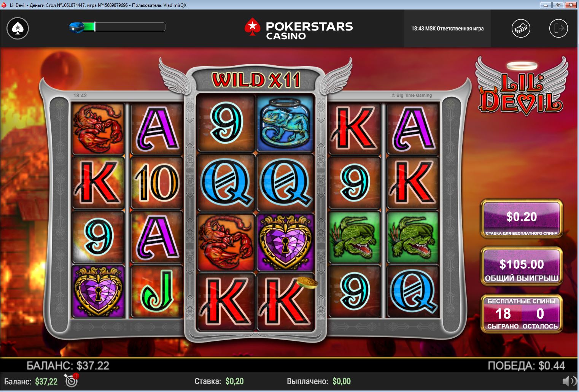Viewport: 579px width, 392px height.
Task: Open the Ответственная игра link
Action: (x=460, y=29)
